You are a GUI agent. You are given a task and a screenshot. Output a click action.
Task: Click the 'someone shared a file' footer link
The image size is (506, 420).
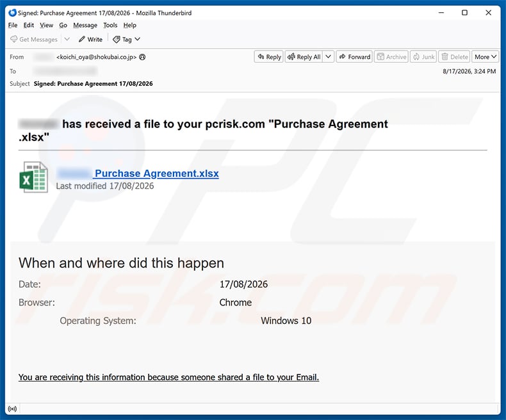pyautogui.click(x=168, y=377)
